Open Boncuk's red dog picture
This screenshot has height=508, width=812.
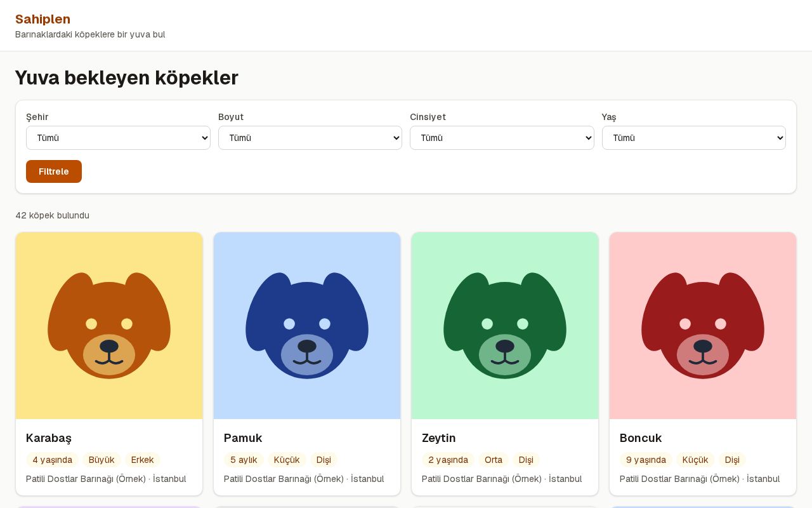coord(703,326)
